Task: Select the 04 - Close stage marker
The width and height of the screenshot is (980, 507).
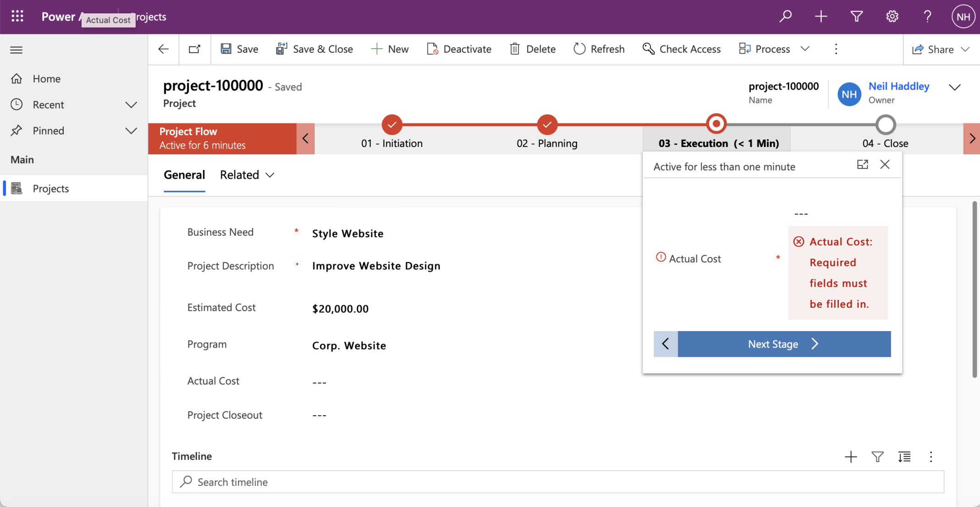Action: pyautogui.click(x=885, y=124)
